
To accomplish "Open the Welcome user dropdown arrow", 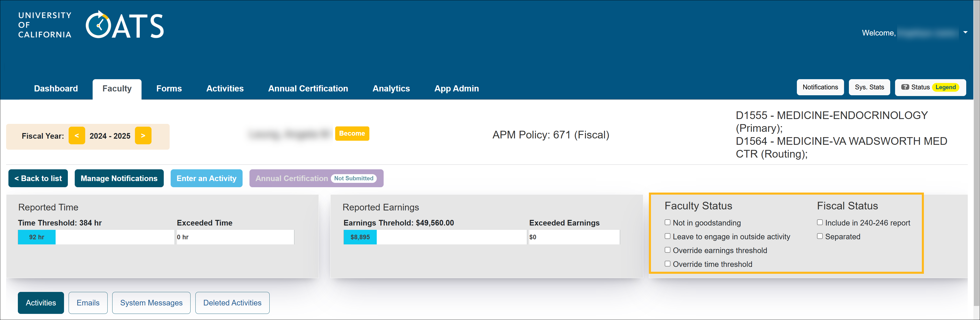I will [x=965, y=32].
